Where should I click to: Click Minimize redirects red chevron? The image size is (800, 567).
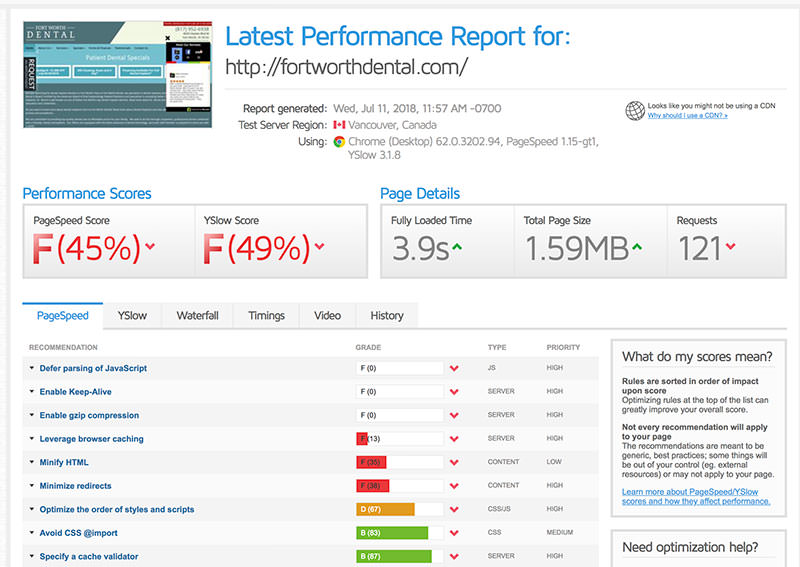[x=454, y=485]
